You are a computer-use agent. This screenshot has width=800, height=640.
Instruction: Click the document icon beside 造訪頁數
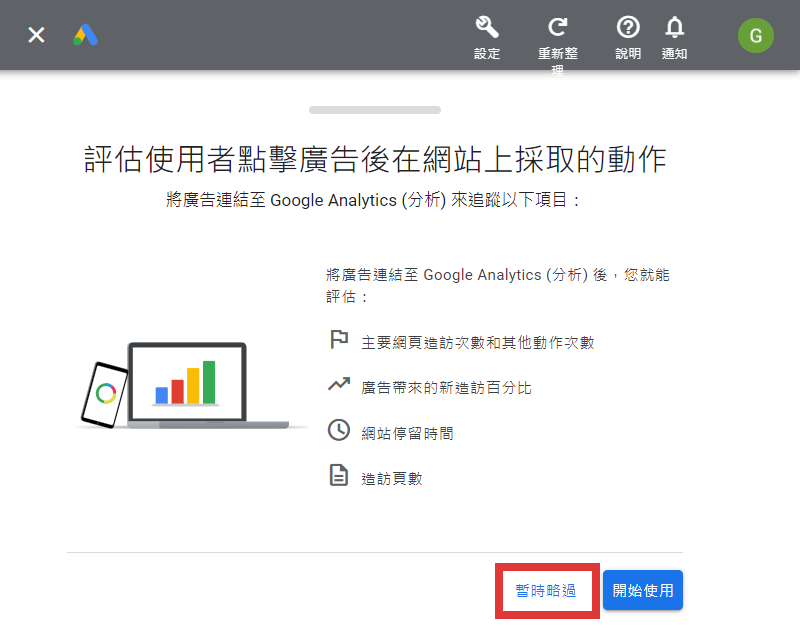(339, 475)
